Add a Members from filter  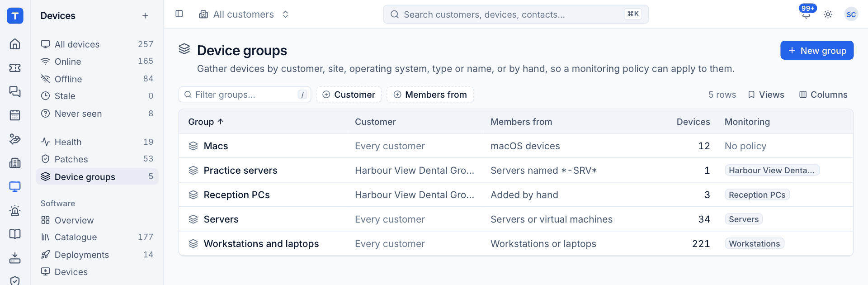tap(430, 95)
